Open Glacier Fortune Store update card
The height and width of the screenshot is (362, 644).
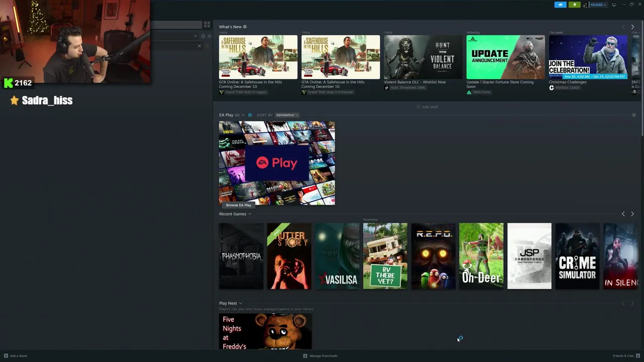point(506,57)
